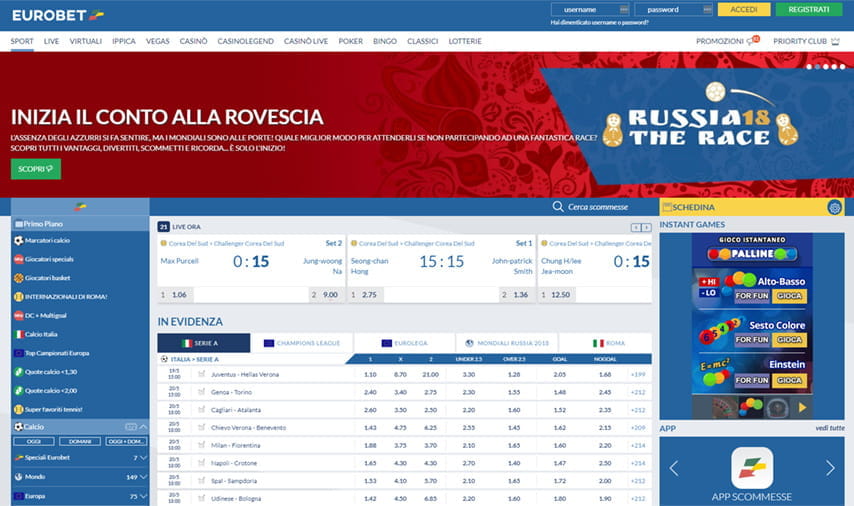Click GIOCA for Einstein game
Image resolution: width=854 pixels, height=506 pixels.
click(x=789, y=380)
